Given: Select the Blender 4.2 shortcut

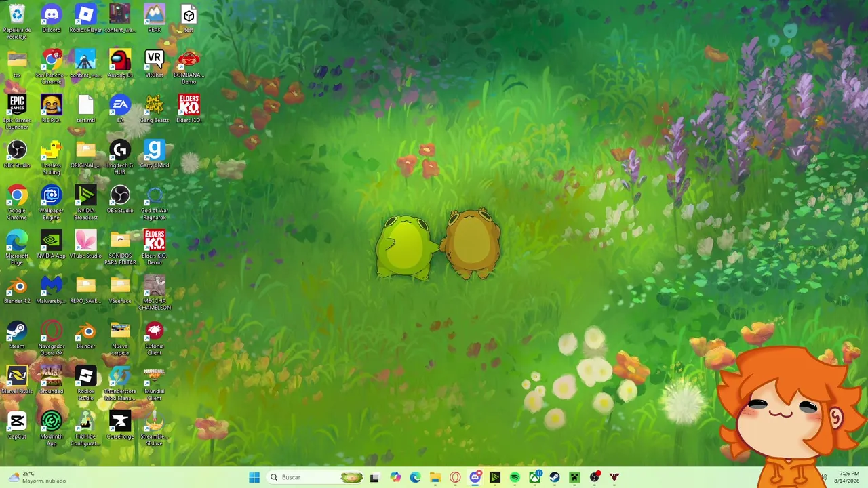Looking at the screenshot, I should pyautogui.click(x=17, y=289).
